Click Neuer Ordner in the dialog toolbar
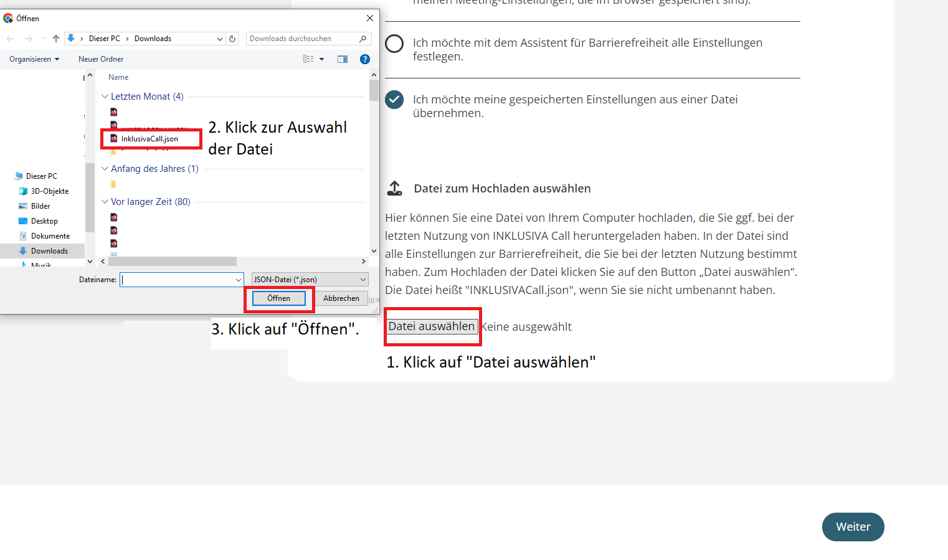 click(101, 59)
